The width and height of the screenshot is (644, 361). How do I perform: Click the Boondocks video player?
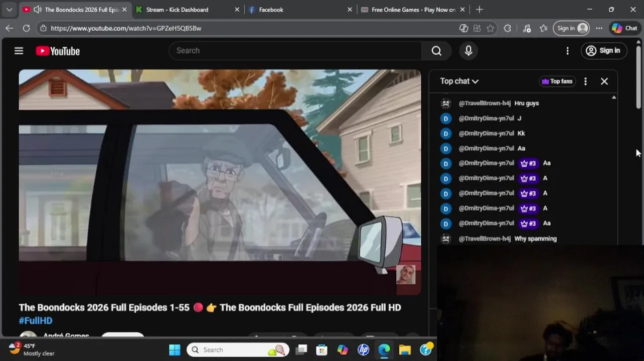pyautogui.click(x=220, y=182)
